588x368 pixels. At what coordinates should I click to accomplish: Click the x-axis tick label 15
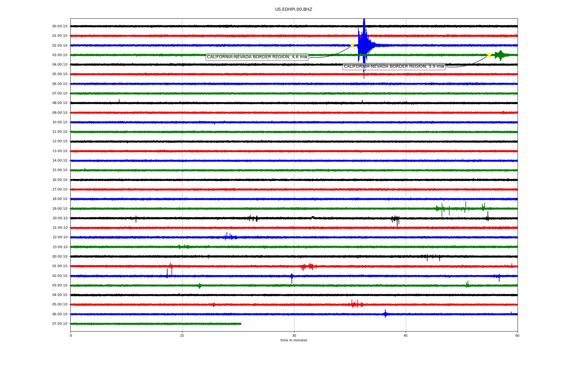coord(182,335)
